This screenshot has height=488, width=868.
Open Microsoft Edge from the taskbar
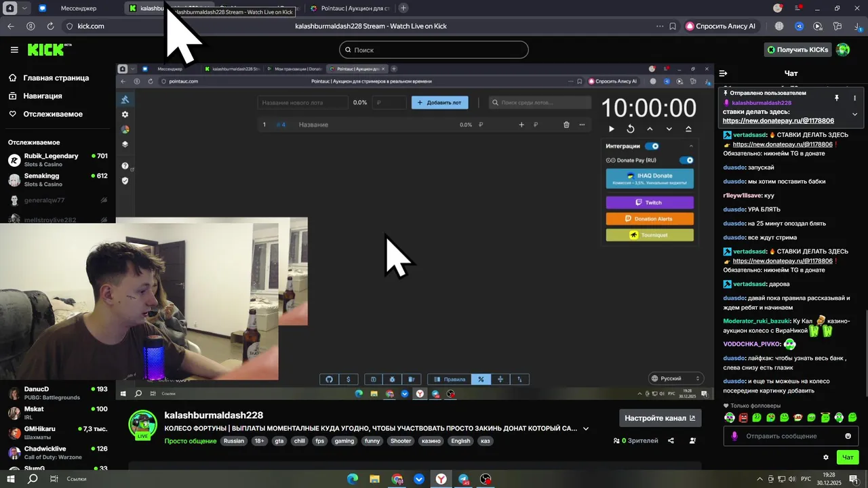point(353,479)
